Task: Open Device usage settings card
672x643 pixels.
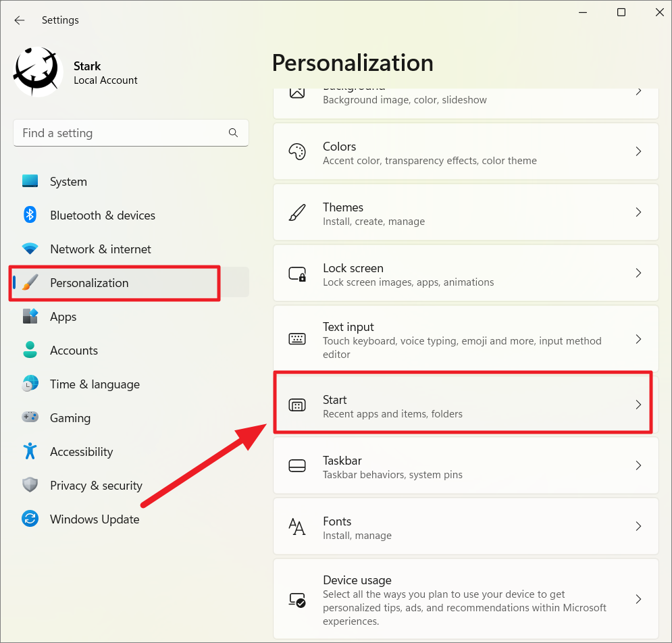Action: point(466,599)
